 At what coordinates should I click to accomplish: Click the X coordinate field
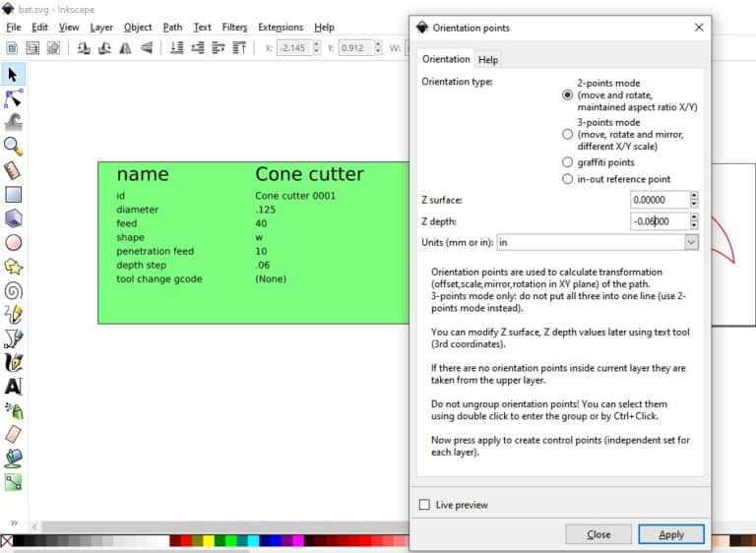[x=294, y=48]
